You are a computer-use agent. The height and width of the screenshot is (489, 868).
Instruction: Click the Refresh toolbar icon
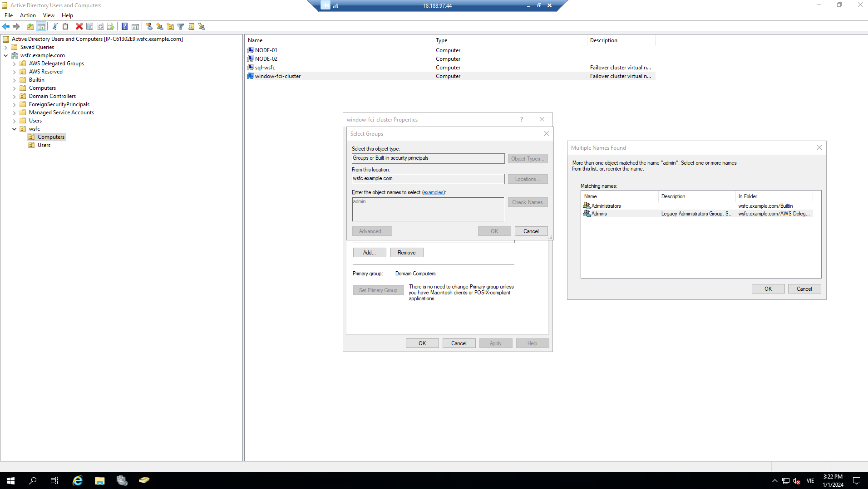coord(101,26)
